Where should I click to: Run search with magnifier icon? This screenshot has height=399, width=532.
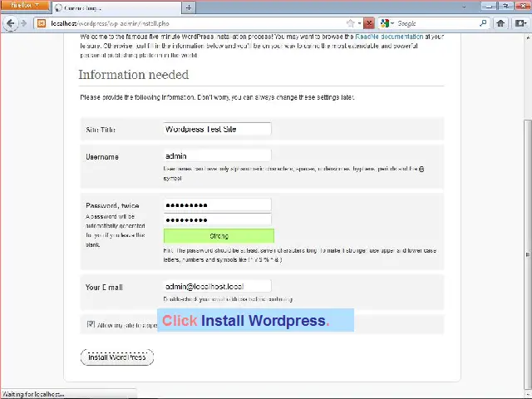(483, 23)
